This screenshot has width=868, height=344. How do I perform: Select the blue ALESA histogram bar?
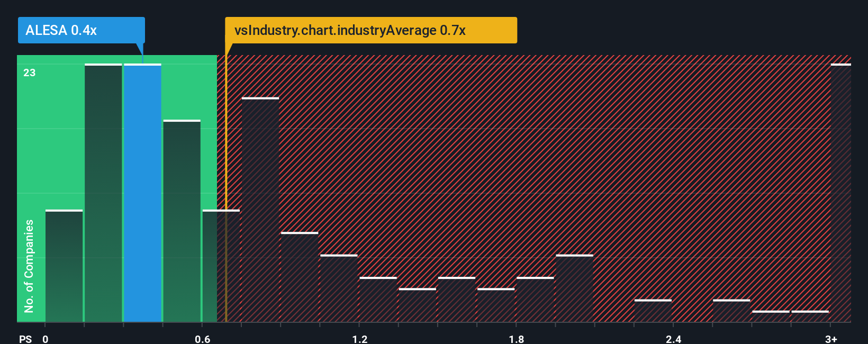coord(142,193)
